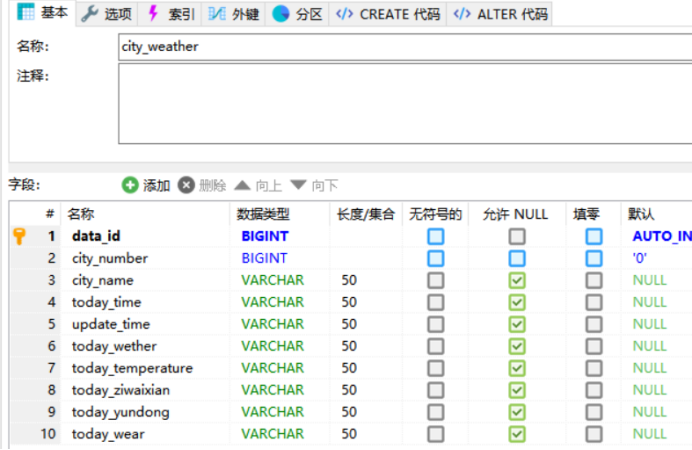
Task: Click the move up triangle icon
Action: (x=242, y=185)
